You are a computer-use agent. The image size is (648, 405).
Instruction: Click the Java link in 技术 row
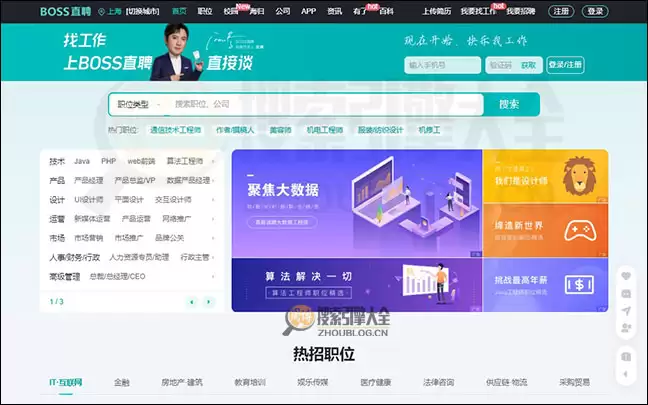[82, 161]
